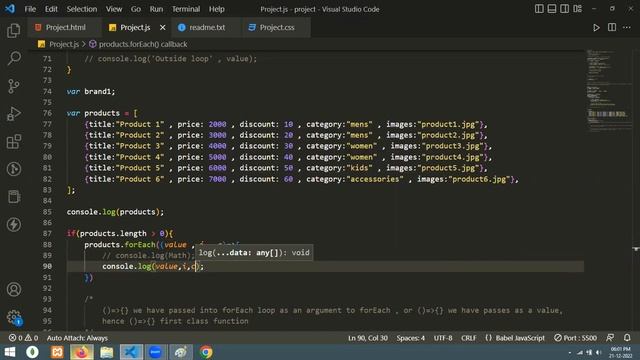
Task: Toggle the secondary side bar layout
Action: tap(564, 9)
